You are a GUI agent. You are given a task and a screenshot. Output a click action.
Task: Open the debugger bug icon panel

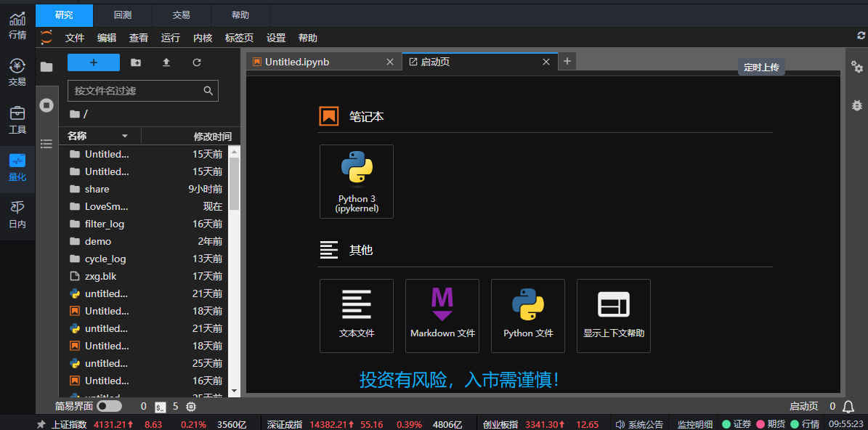[x=857, y=105]
